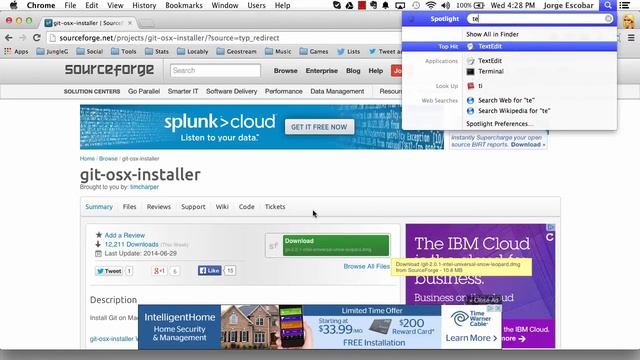Switch to the Support tab

(x=193, y=207)
